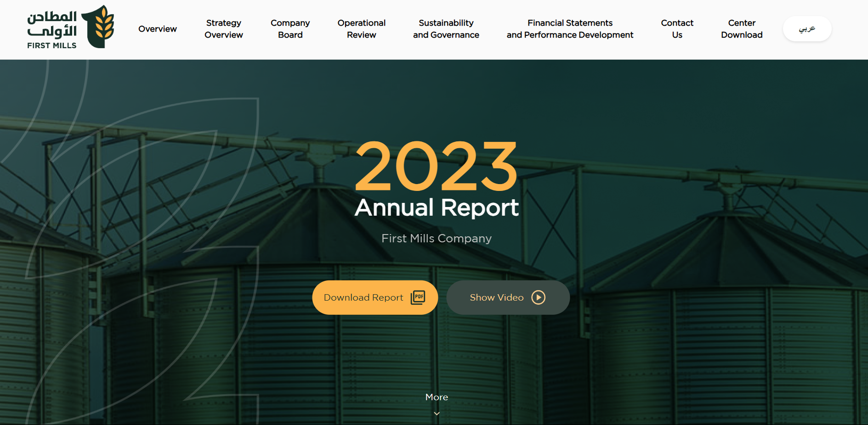868x425 pixels.
Task: Go to the Contact Us page
Action: [x=677, y=29]
